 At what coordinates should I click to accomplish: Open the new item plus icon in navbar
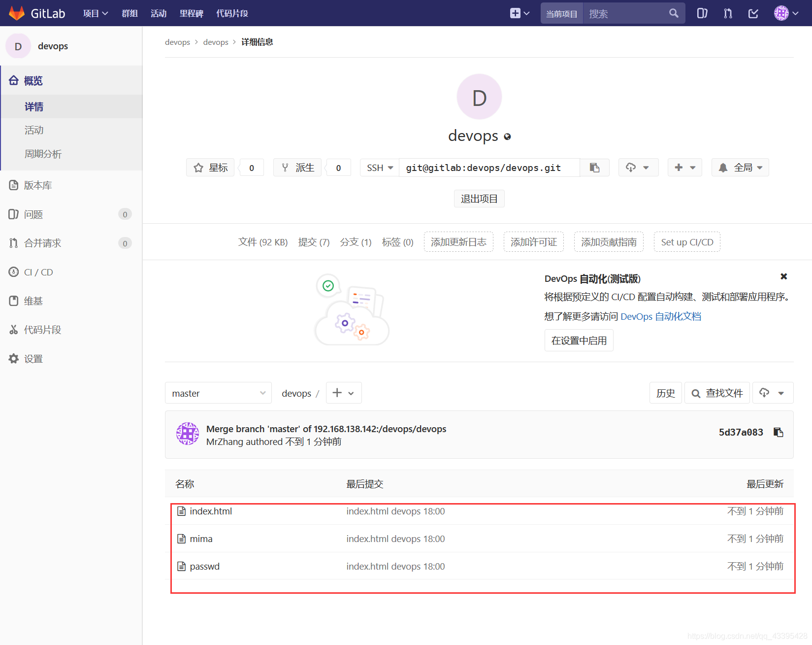[520, 13]
